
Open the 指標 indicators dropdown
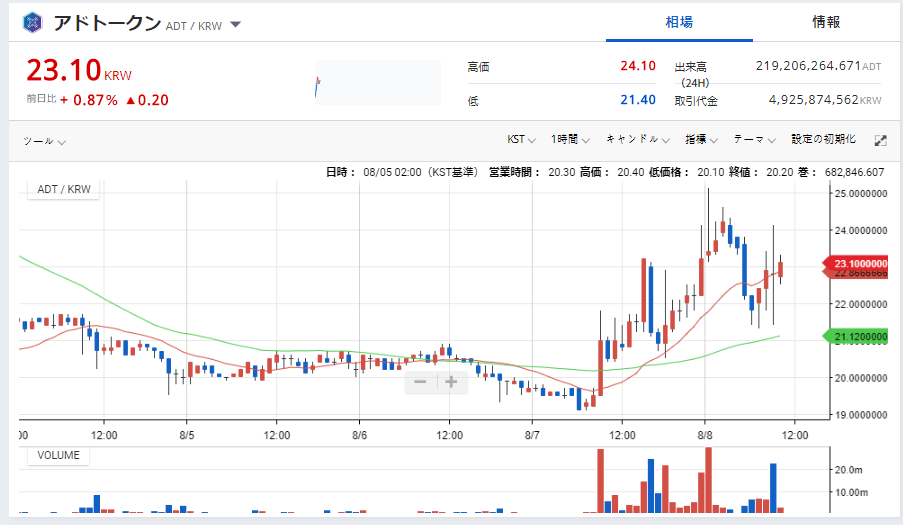pyautogui.click(x=702, y=140)
